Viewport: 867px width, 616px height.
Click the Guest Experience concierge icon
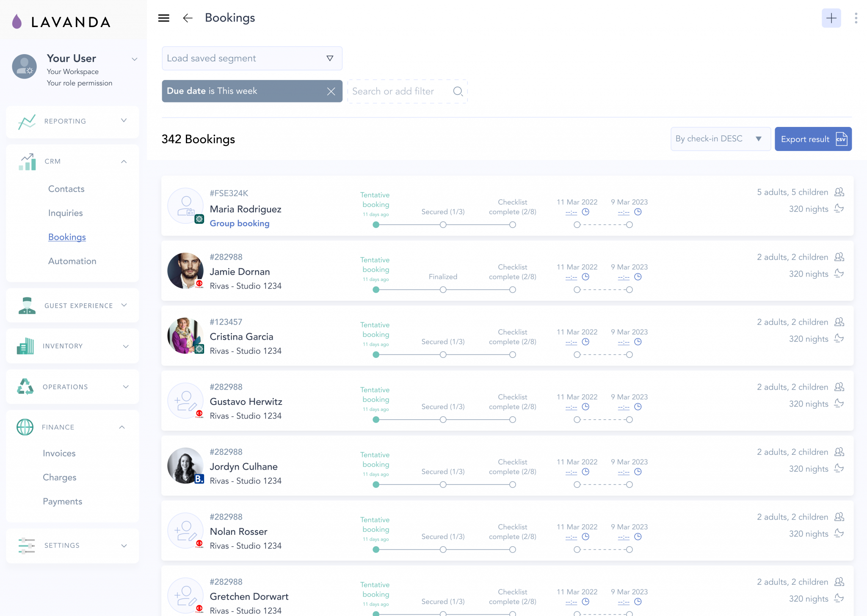point(27,305)
